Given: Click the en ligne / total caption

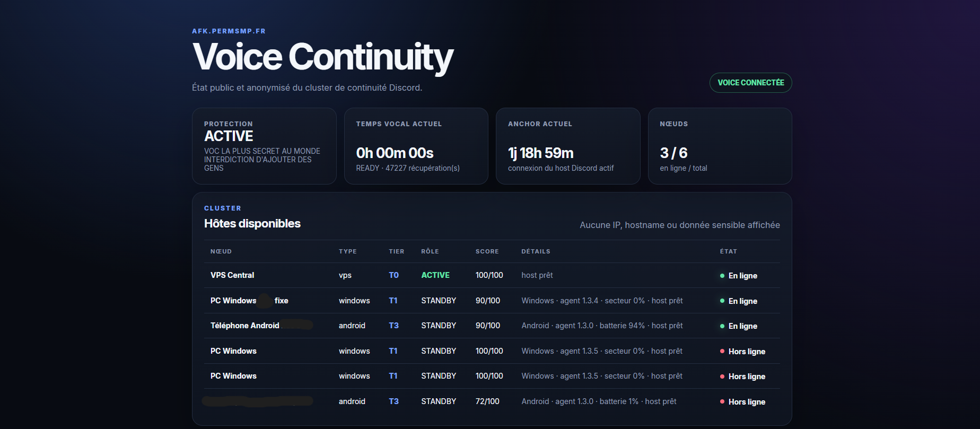Looking at the screenshot, I should [684, 168].
